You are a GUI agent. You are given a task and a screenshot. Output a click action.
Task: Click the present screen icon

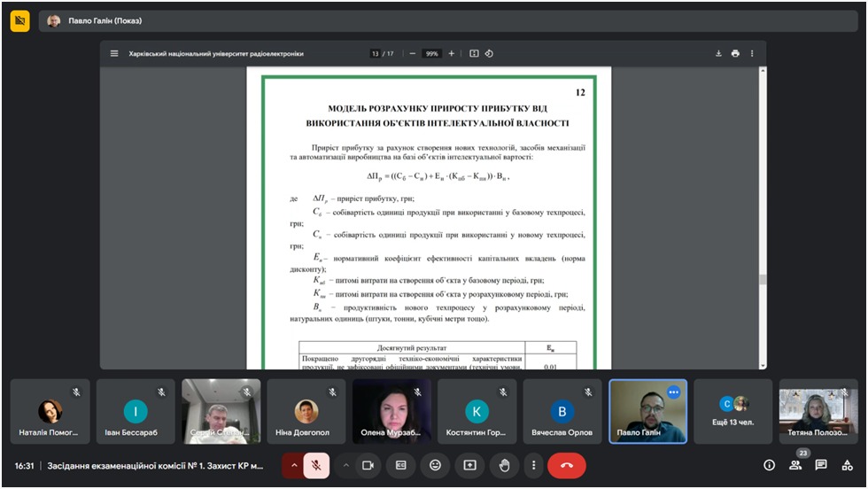point(469,465)
